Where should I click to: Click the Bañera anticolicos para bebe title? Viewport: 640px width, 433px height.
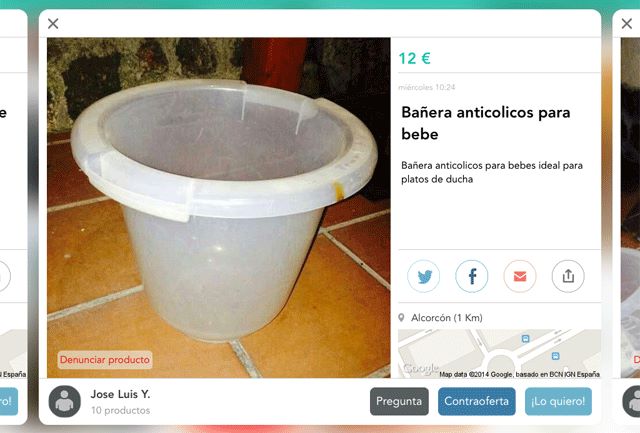(486, 123)
